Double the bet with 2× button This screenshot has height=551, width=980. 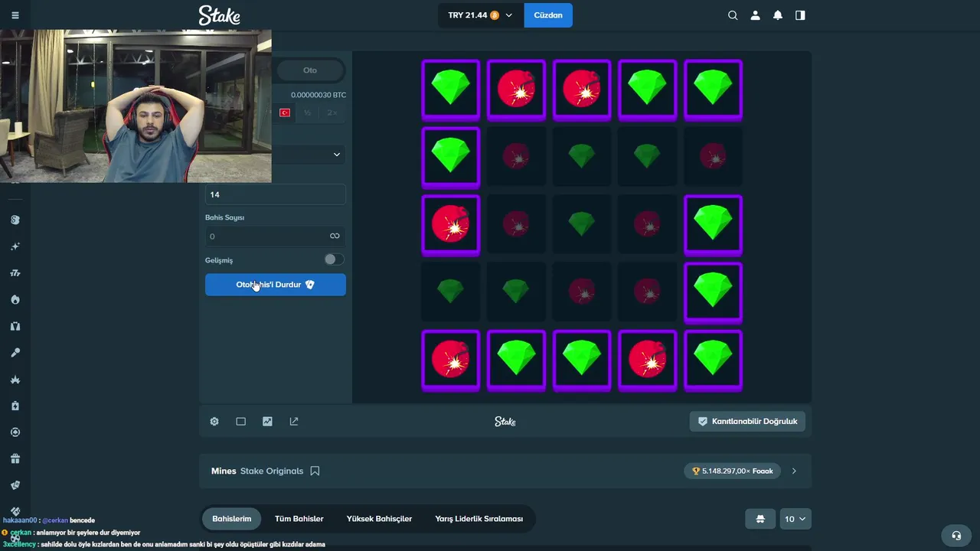(332, 112)
